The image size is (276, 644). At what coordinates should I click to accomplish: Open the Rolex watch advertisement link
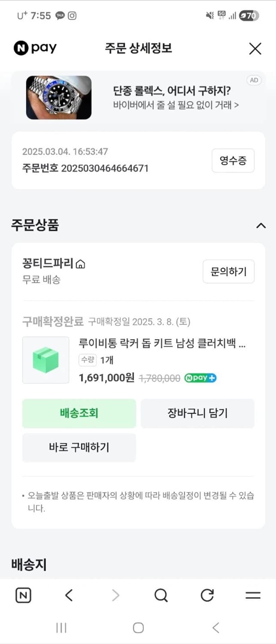click(x=137, y=97)
